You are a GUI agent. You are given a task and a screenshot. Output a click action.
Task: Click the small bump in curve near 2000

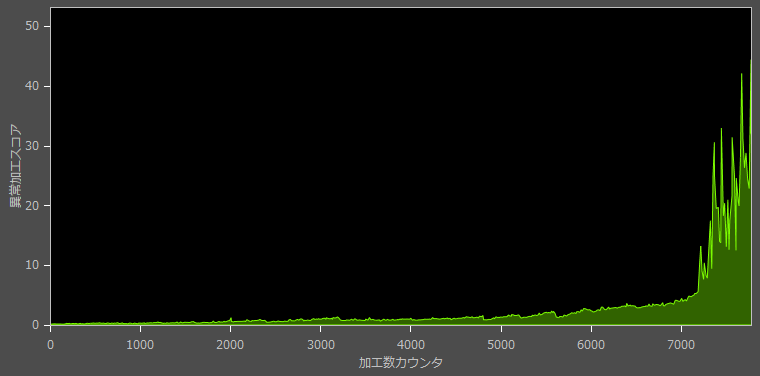click(x=231, y=319)
